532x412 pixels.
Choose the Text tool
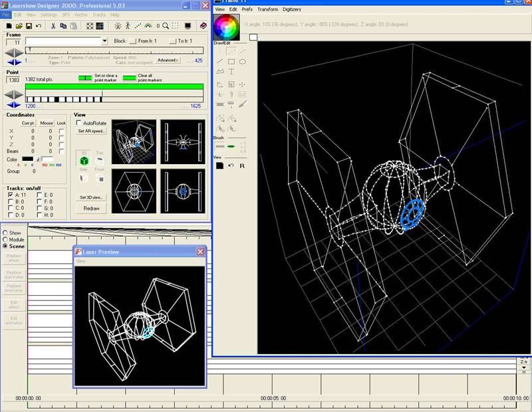point(231,71)
